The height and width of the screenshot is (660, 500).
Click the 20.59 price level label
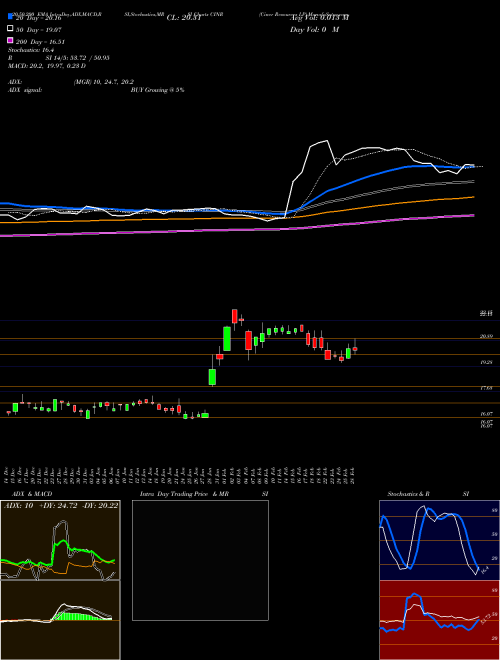point(487,336)
